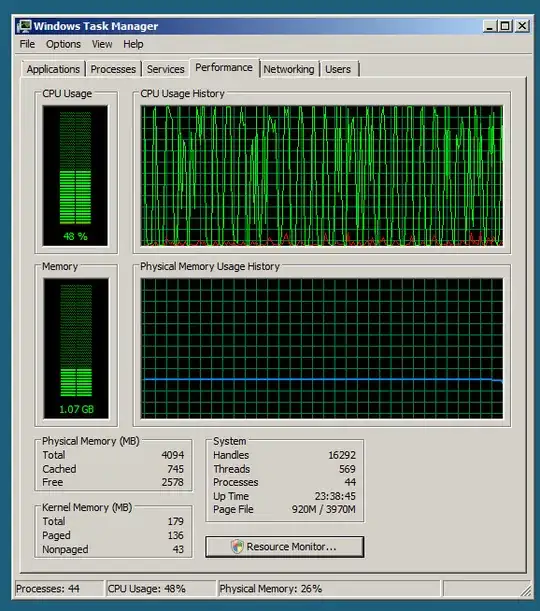
Task: Switch to the Processes tab
Action: point(113,69)
